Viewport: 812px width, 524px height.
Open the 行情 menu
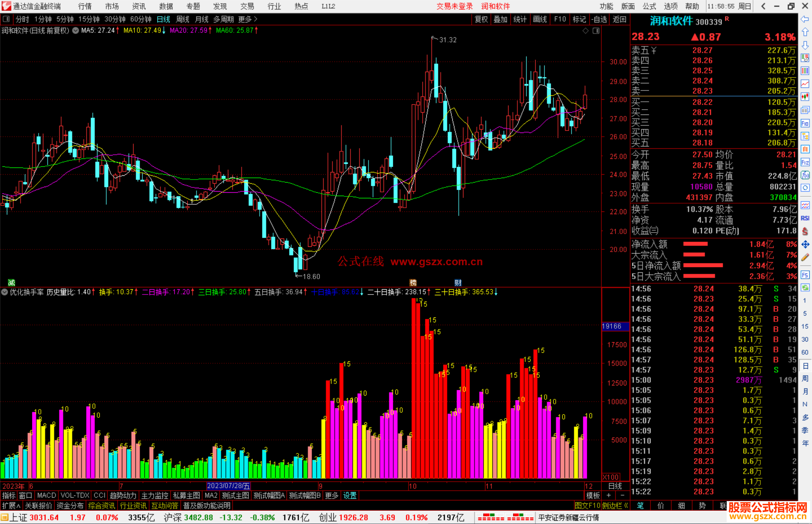tap(85, 6)
